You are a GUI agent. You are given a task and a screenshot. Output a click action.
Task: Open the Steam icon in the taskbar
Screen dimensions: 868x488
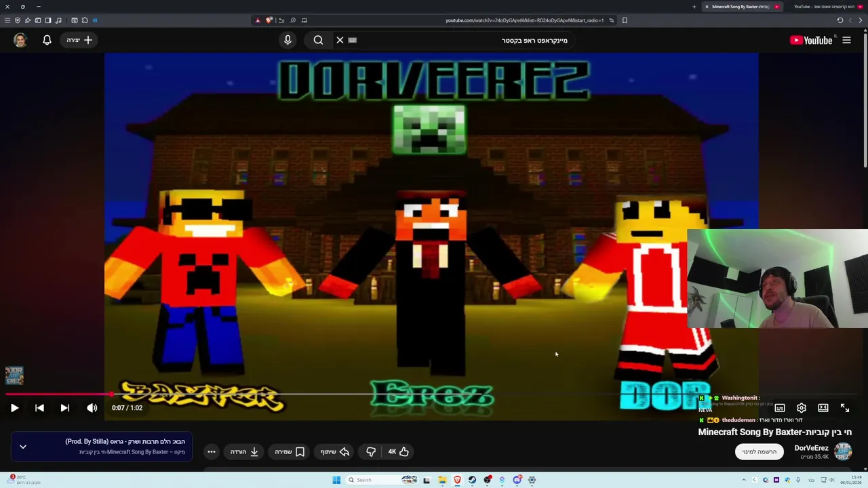click(472, 480)
